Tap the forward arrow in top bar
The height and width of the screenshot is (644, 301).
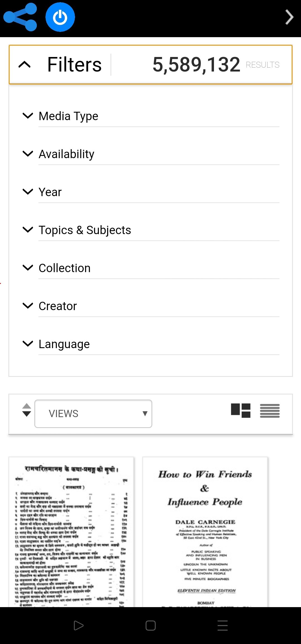click(289, 17)
